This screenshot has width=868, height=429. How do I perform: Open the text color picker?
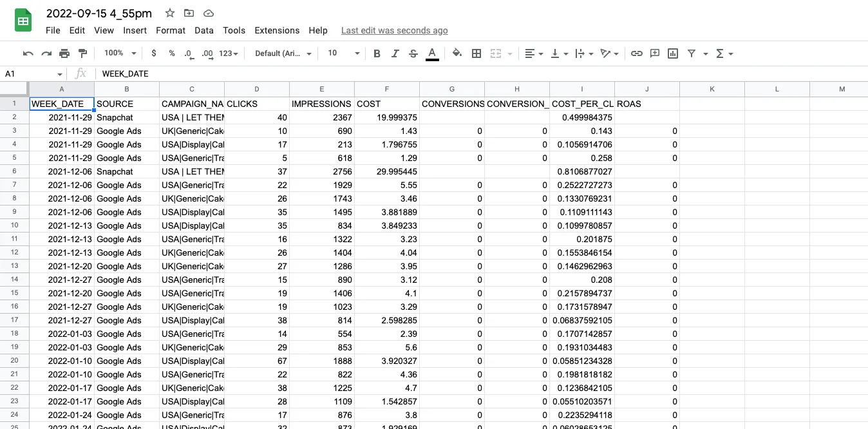(432, 53)
